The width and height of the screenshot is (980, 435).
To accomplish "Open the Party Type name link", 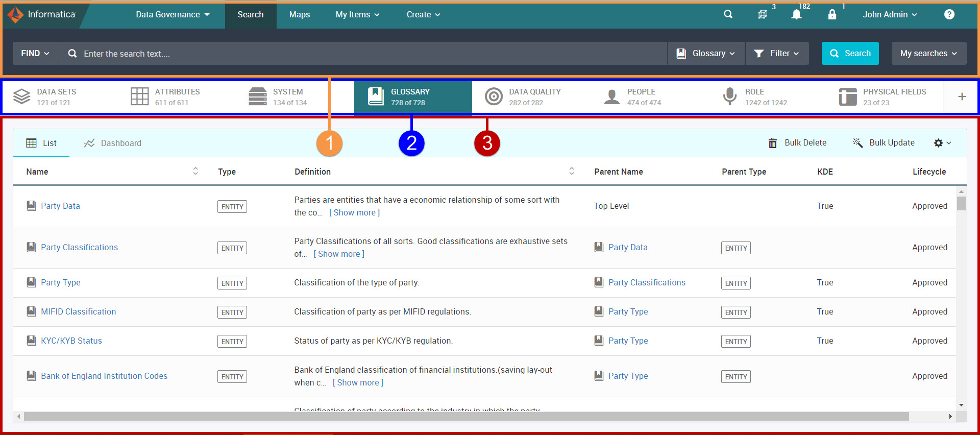I will click(x=61, y=282).
